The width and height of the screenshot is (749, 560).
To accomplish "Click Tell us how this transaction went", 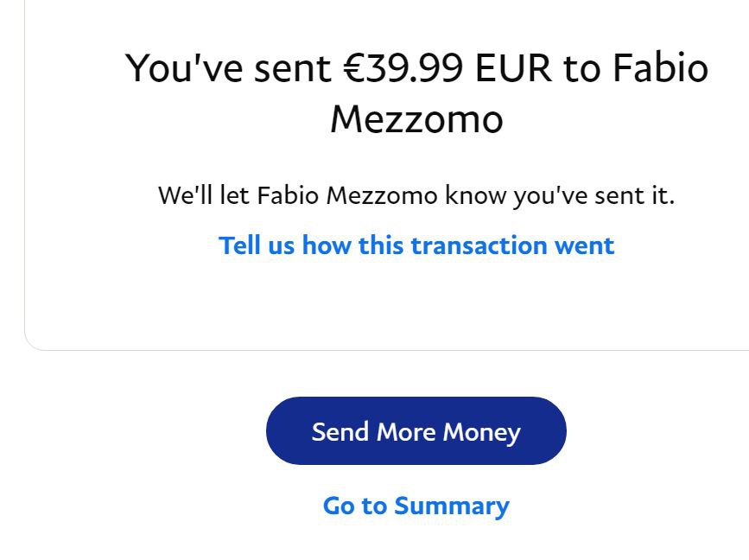I will pos(416,245).
